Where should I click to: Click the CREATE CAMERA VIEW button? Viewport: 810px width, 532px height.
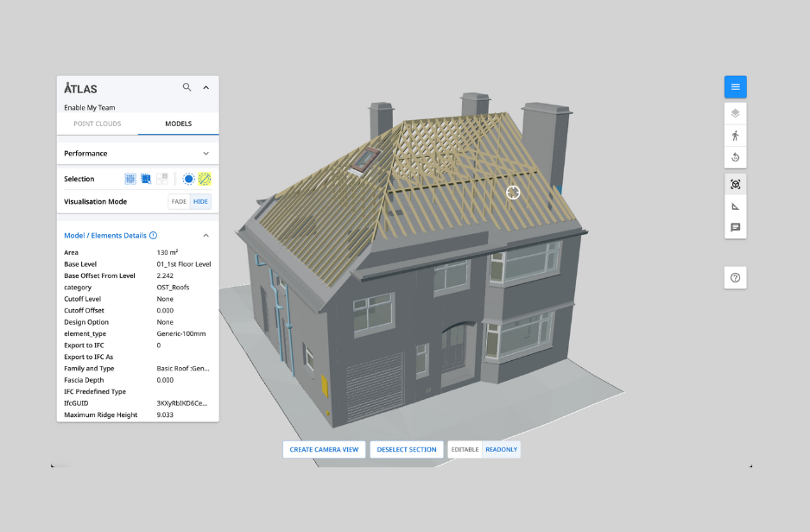(324, 449)
